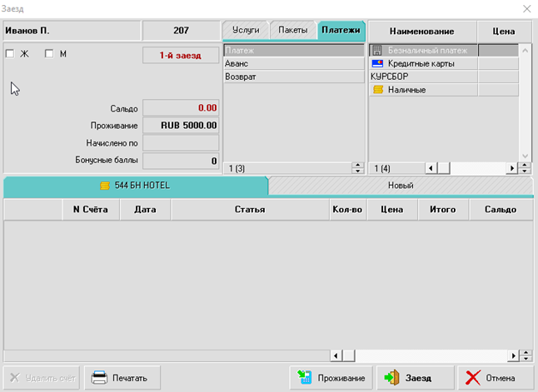Click the printer icon on Печатать button
This screenshot has height=392, width=538.
(98, 378)
